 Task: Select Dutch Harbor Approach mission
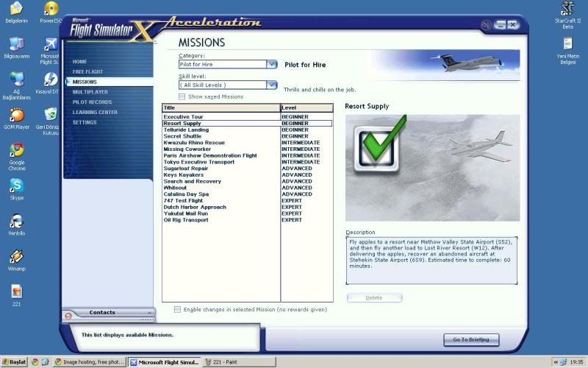click(x=247, y=207)
